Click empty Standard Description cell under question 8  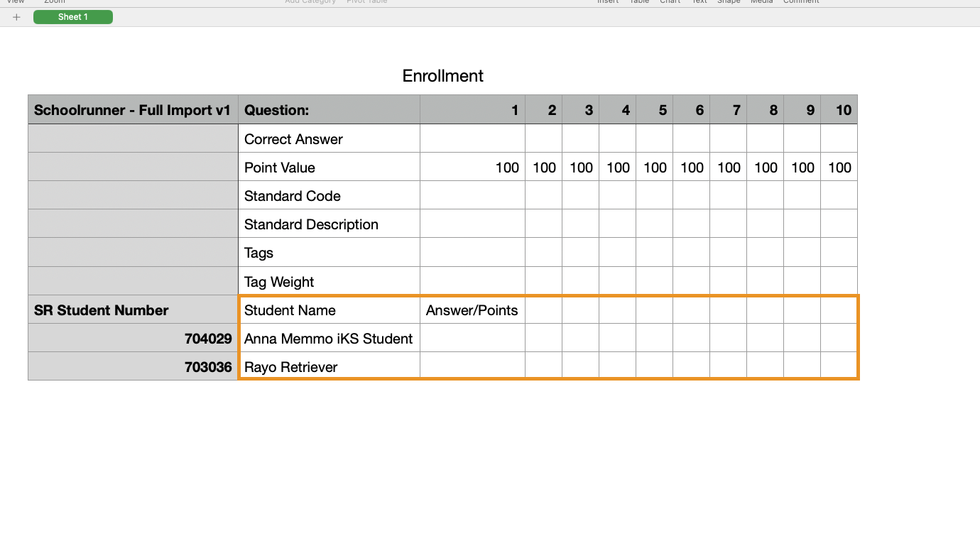pos(766,224)
